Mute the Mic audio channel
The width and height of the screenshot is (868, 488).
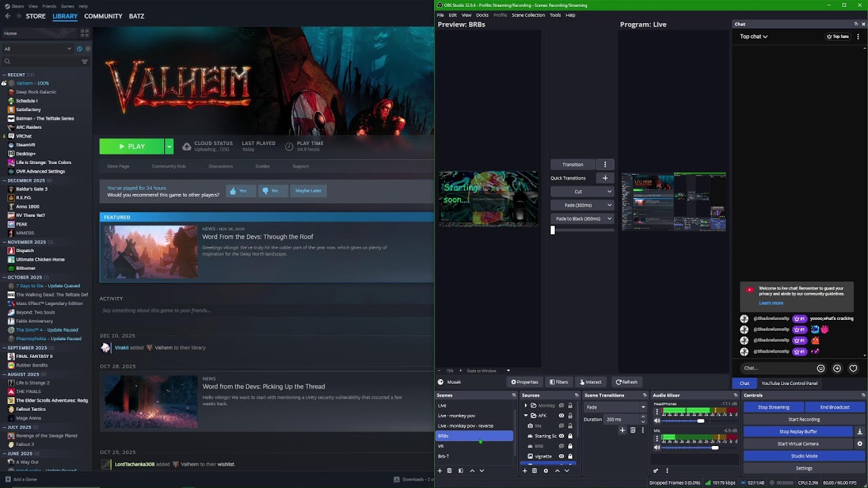tap(657, 447)
